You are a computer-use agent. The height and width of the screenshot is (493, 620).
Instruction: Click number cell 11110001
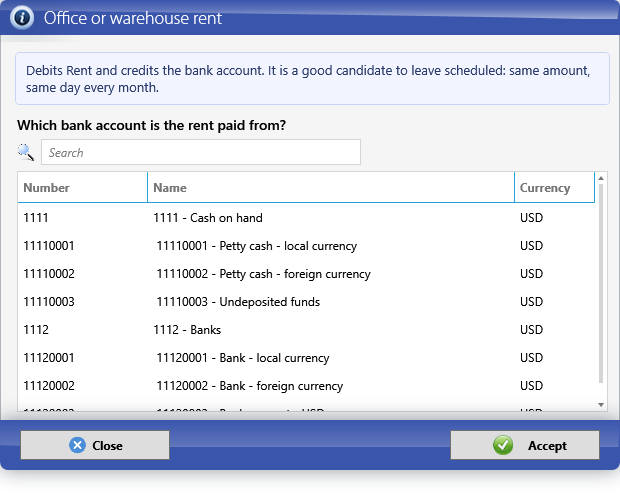pyautogui.click(x=49, y=246)
